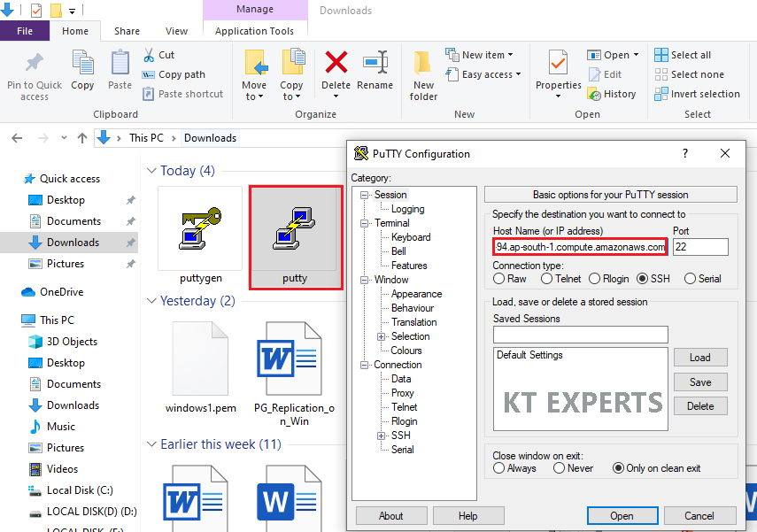The height and width of the screenshot is (532, 757).
Task: Click the Load session button
Action: 700,358
